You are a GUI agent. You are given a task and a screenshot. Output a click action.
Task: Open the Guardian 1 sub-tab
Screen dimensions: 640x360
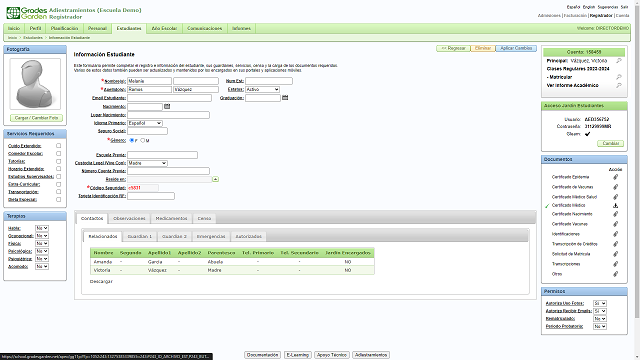(x=140, y=236)
